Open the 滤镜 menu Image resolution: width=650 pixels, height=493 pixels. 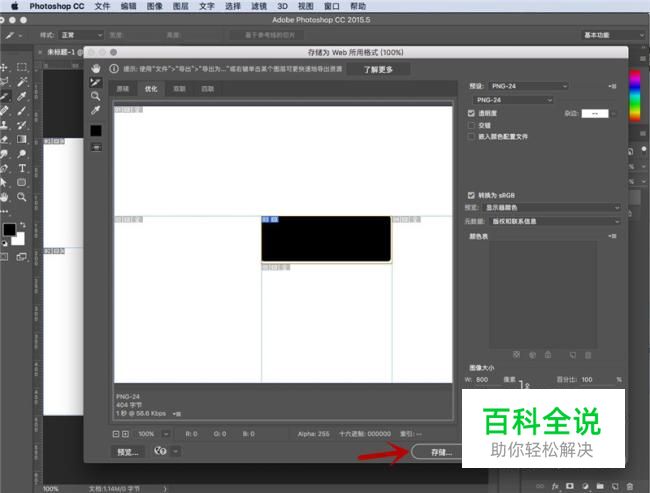pyautogui.click(x=259, y=6)
